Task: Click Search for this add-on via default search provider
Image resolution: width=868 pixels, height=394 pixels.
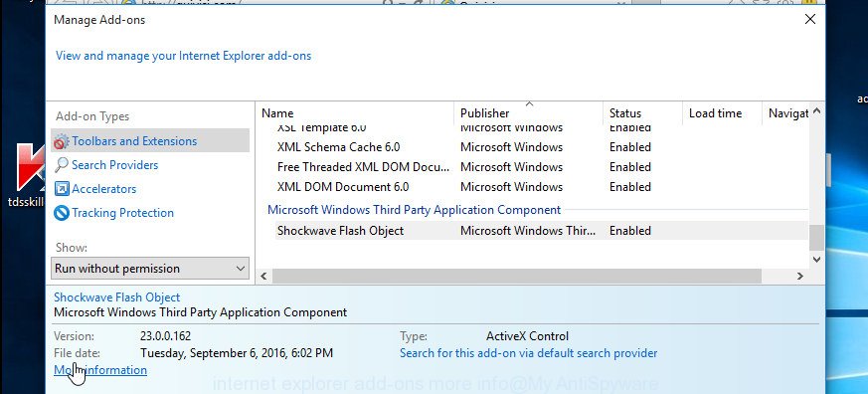Action: pos(529,353)
